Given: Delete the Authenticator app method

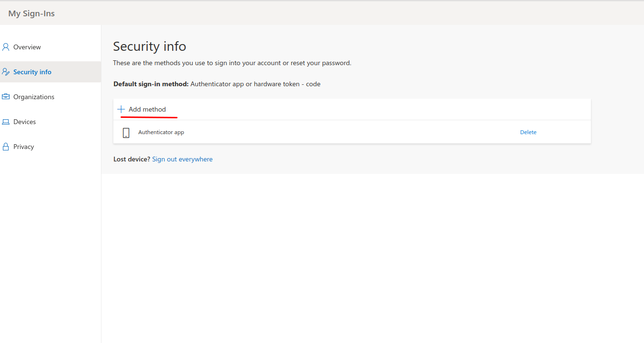Looking at the screenshot, I should pyautogui.click(x=528, y=132).
